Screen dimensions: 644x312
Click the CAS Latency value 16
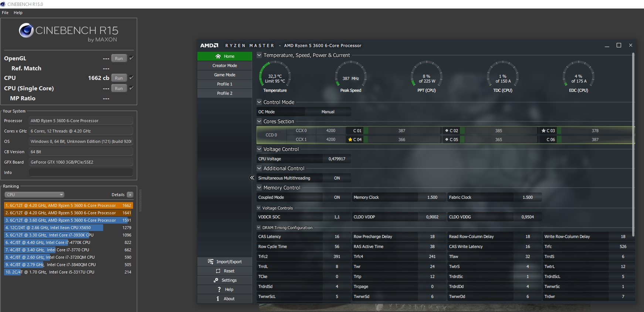[x=337, y=236]
